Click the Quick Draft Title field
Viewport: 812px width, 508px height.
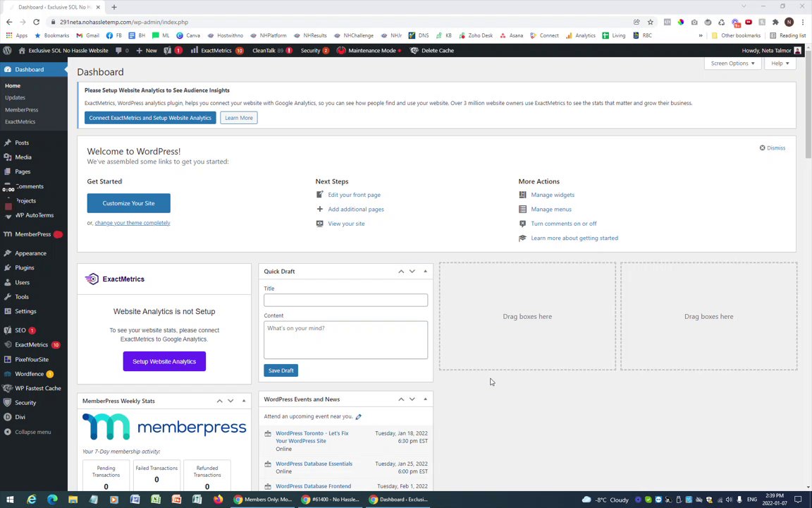point(345,300)
